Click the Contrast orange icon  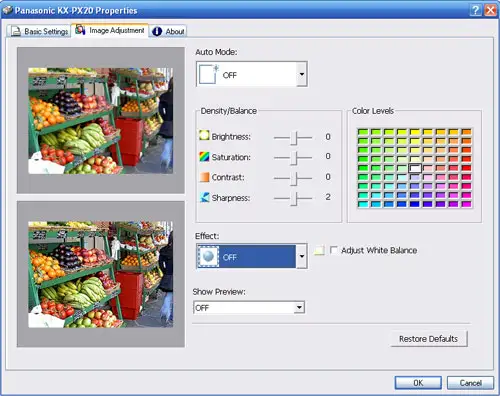204,177
